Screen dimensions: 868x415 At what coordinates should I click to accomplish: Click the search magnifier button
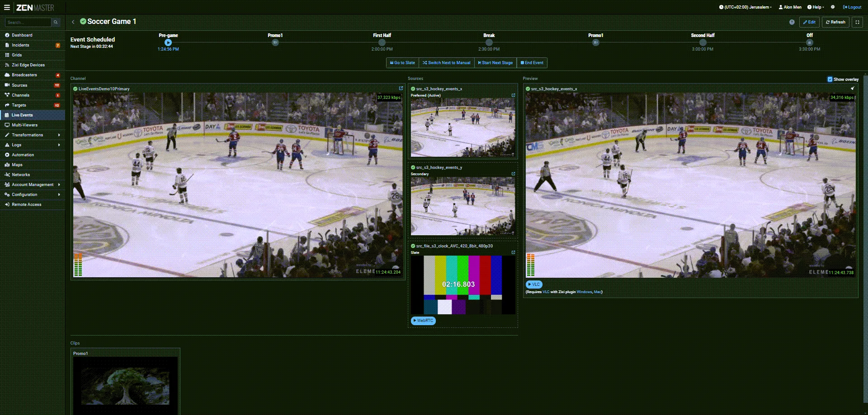point(56,22)
